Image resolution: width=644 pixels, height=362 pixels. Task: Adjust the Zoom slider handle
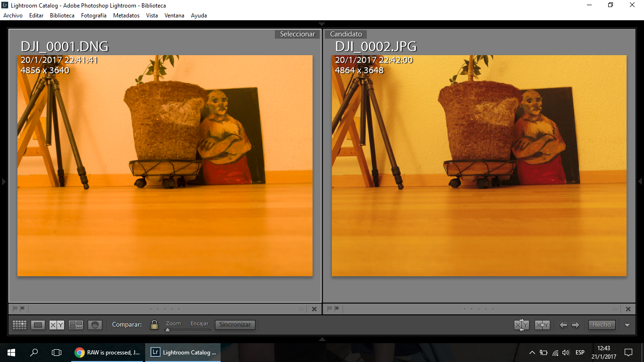click(x=167, y=330)
